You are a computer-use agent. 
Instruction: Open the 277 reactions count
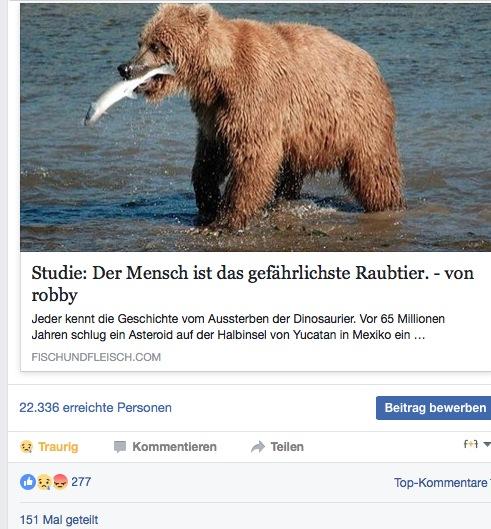pyautogui.click(x=81, y=482)
